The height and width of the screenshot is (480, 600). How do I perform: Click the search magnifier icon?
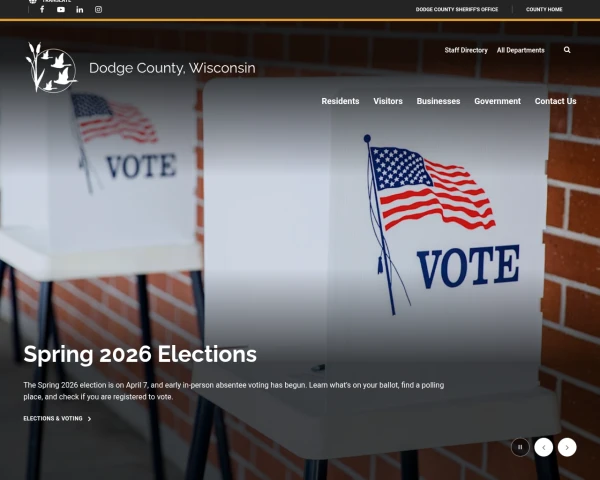(x=567, y=50)
